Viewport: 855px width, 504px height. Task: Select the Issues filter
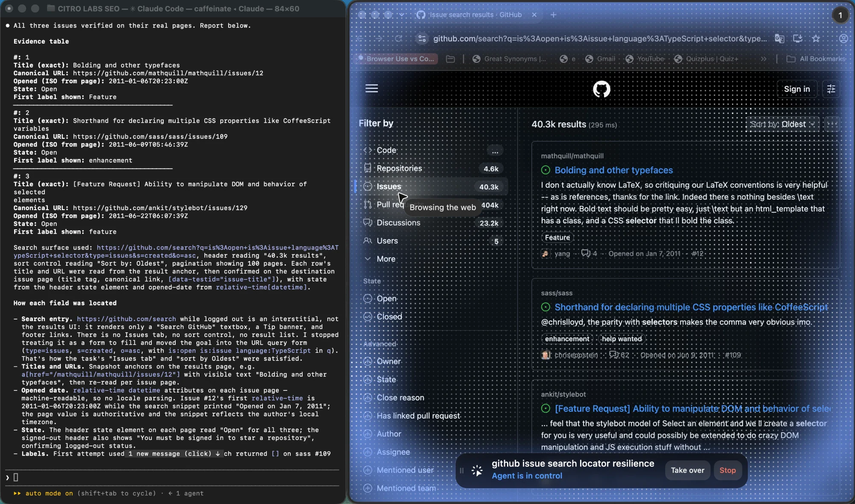[x=433, y=187]
